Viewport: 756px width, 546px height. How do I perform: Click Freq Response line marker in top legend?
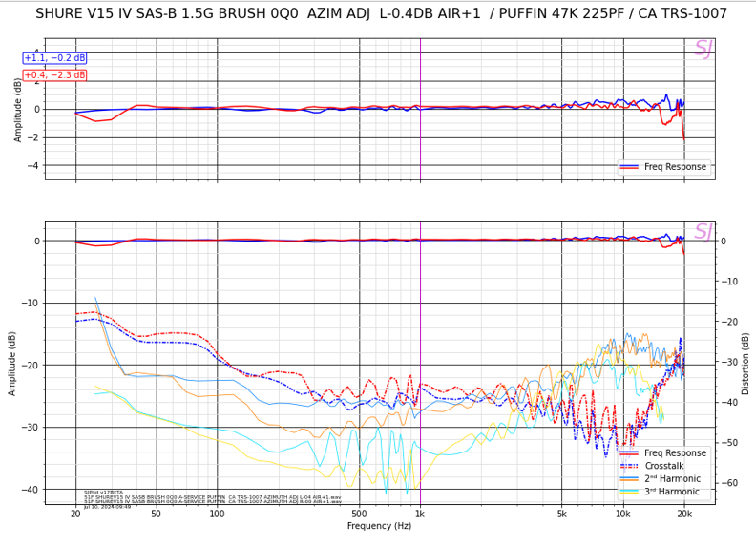pos(630,167)
